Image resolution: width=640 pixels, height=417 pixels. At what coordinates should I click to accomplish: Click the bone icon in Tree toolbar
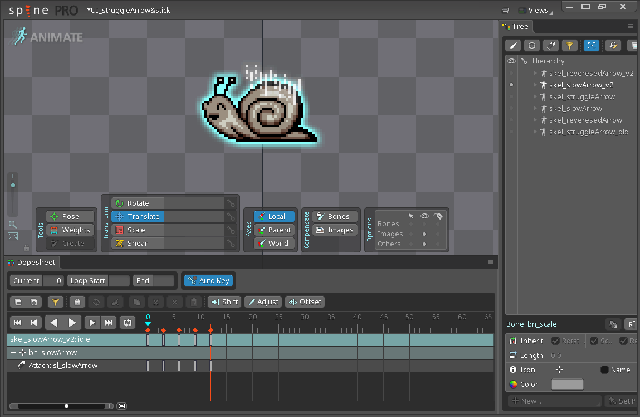551,46
